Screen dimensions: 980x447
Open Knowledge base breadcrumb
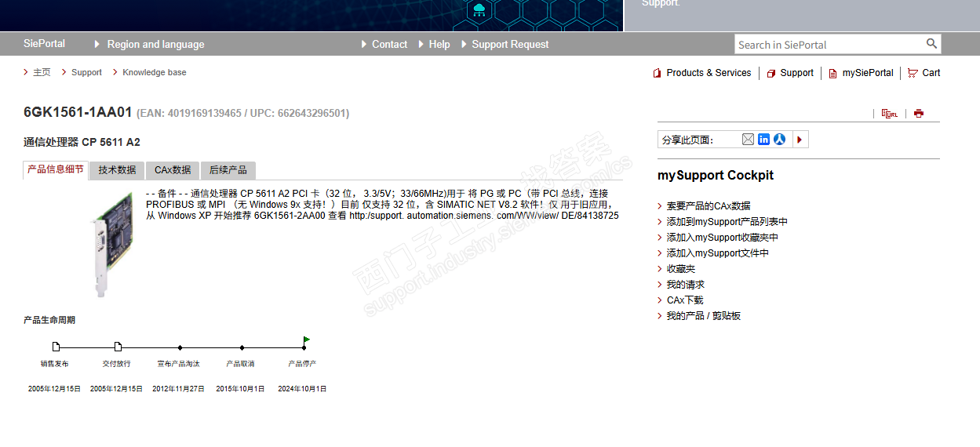[155, 72]
